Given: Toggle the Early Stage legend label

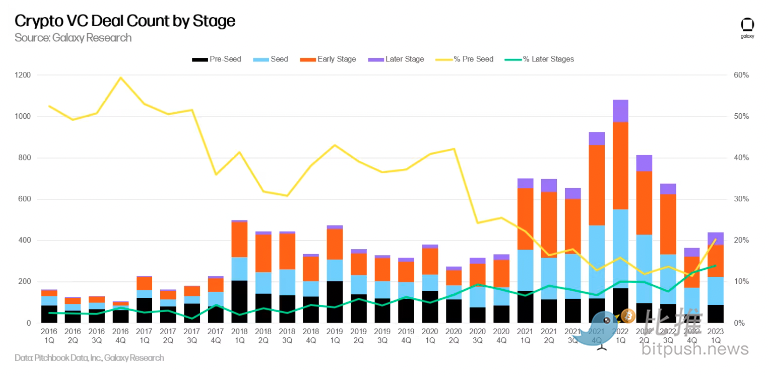Looking at the screenshot, I should 337,59.
